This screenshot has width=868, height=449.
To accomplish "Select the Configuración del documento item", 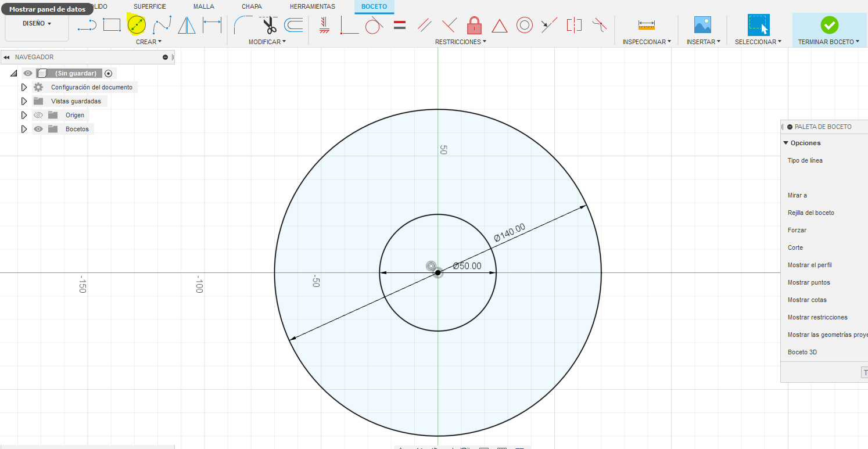I will 92,87.
